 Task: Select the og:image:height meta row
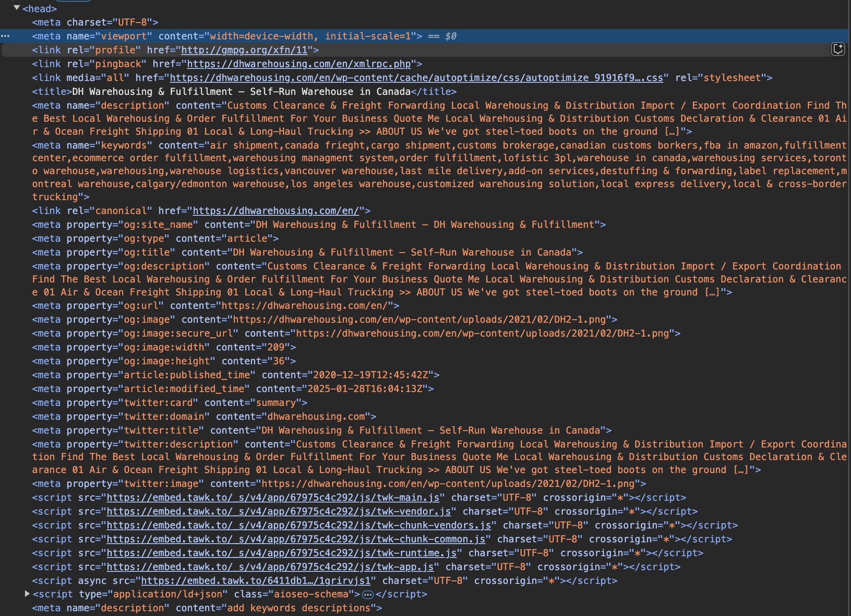click(x=164, y=361)
